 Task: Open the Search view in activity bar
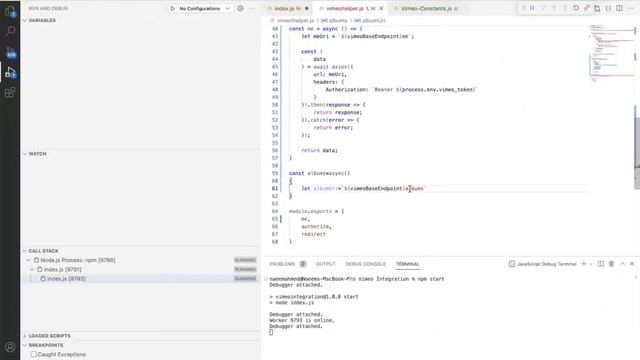pos(10,31)
